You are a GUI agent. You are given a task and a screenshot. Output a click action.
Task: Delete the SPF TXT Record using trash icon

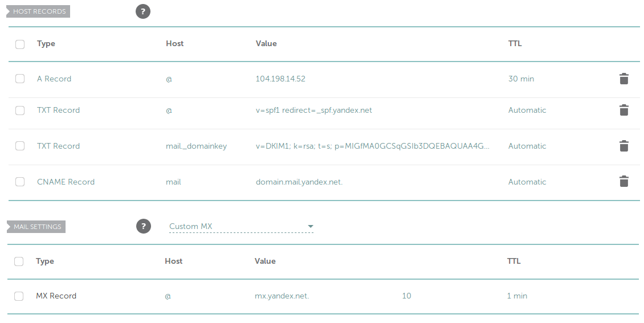tap(623, 109)
